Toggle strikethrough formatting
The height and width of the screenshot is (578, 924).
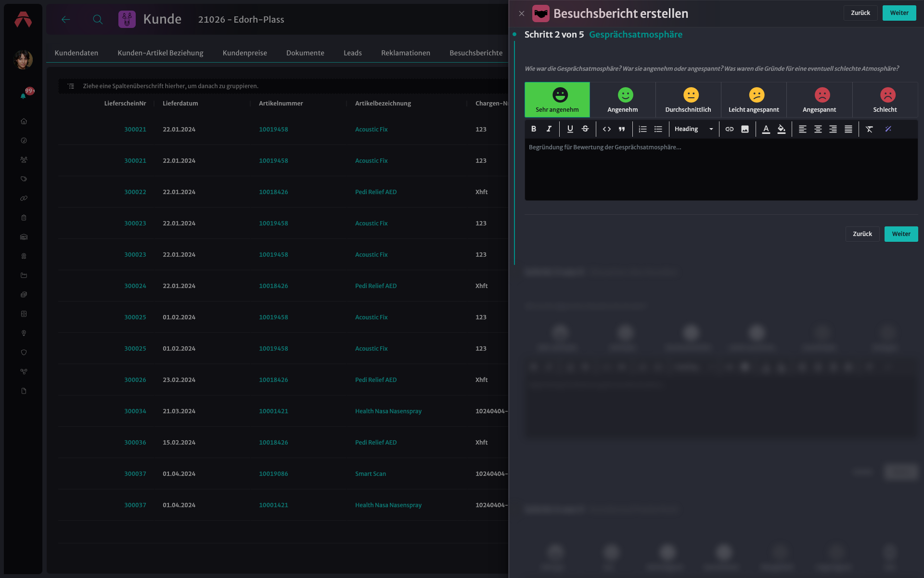point(585,129)
